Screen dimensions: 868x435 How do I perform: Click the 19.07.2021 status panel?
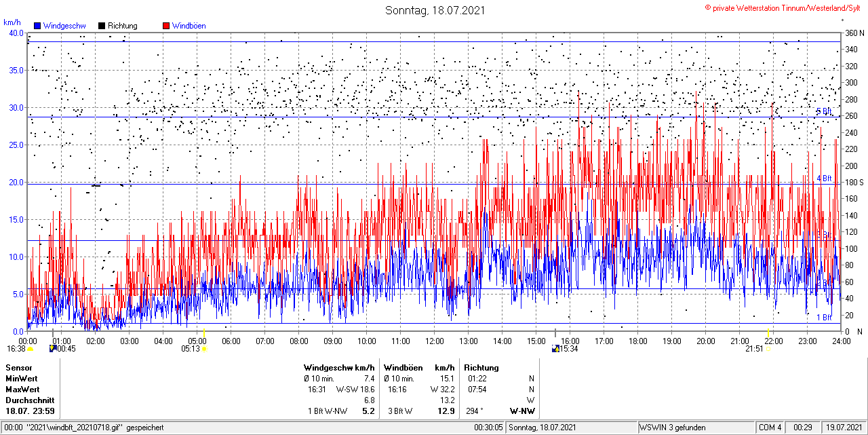844,428
